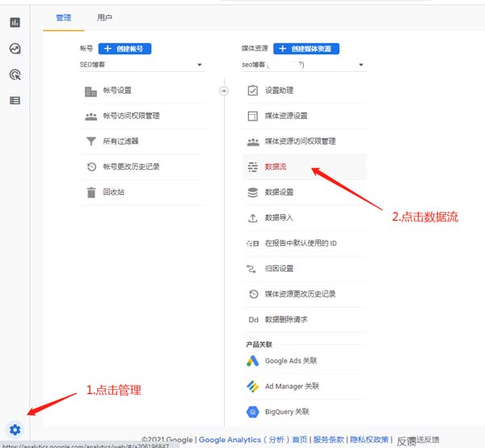Click the 数据设置 database icon
The width and height of the screenshot is (485, 448).
coord(253,192)
